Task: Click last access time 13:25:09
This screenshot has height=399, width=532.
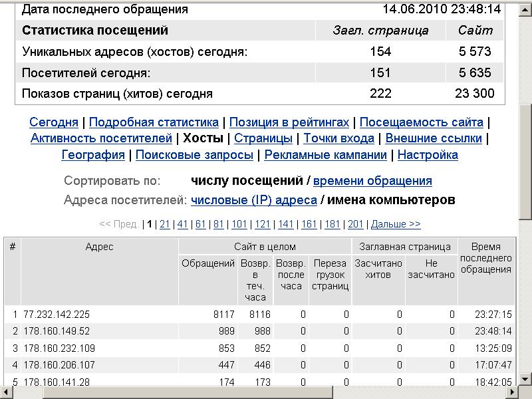Action: click(493, 348)
